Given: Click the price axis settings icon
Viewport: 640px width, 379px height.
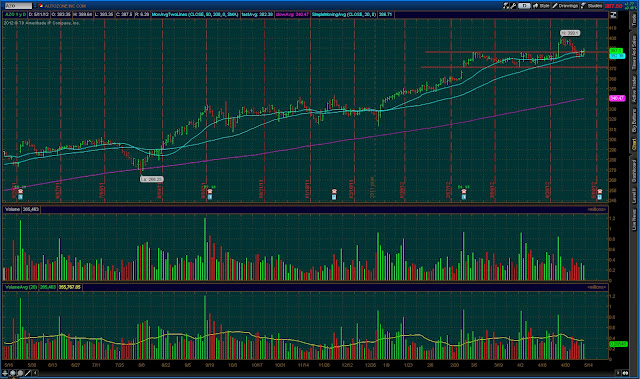Looking at the screenshot, I should tap(613, 15).
